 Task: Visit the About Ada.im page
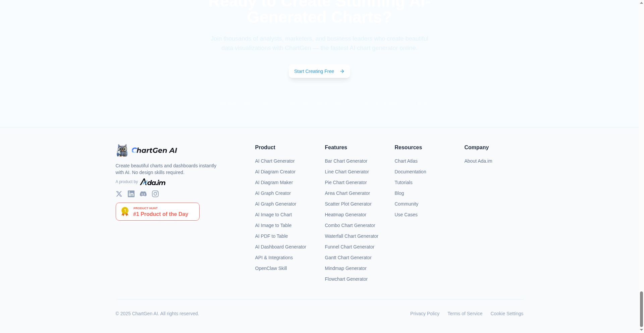pyautogui.click(x=478, y=161)
